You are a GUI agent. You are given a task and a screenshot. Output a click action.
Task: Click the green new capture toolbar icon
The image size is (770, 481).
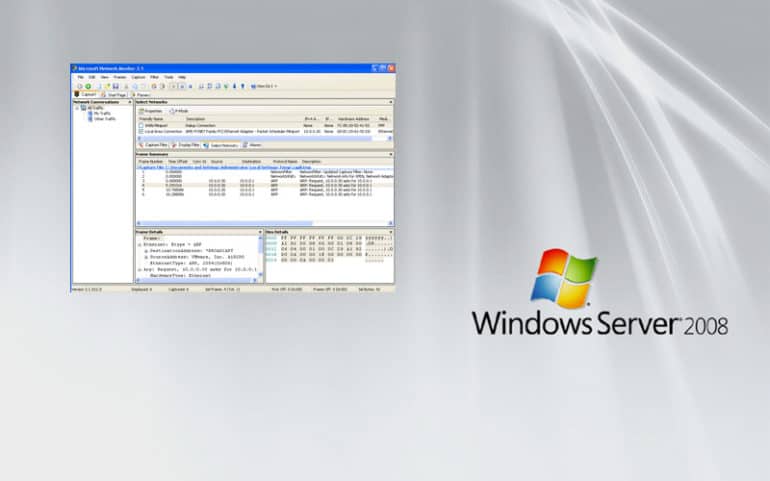tap(88, 86)
